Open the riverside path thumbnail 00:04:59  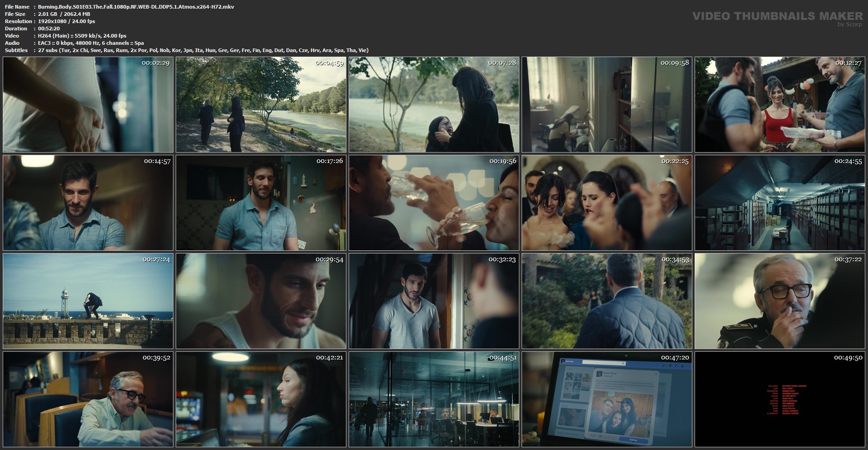coord(261,105)
